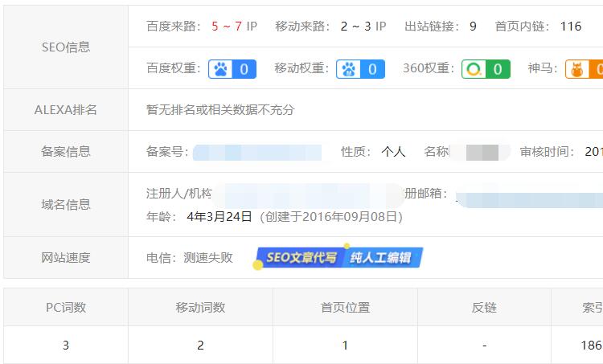Viewport: 603px width, 364px height.
Task: Click the 首页位置 column header
Action: (x=345, y=307)
